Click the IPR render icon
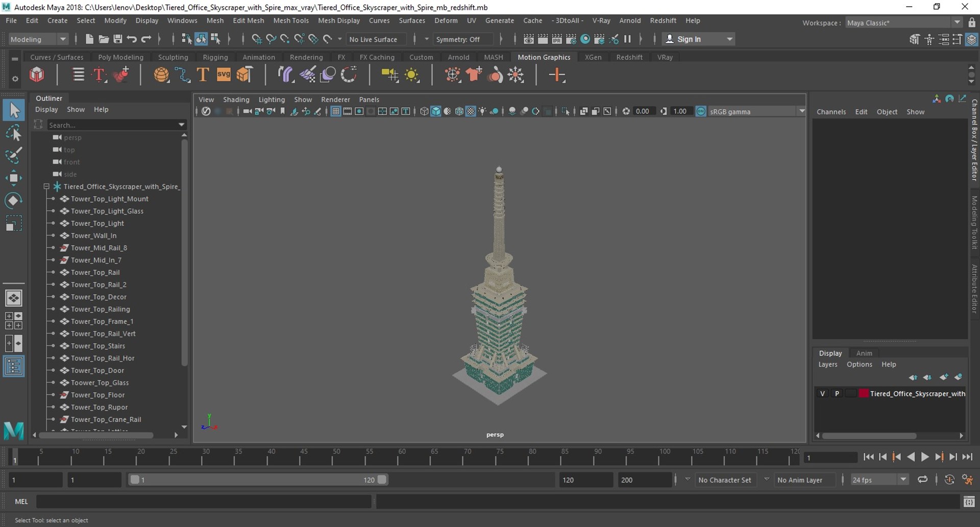This screenshot has width=980, height=527. [x=557, y=39]
